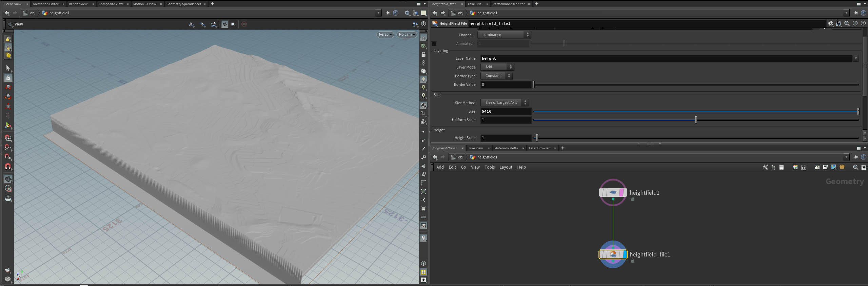Click the parameter gear menu icon
Screen dimensions: 868x286
[x=830, y=23]
